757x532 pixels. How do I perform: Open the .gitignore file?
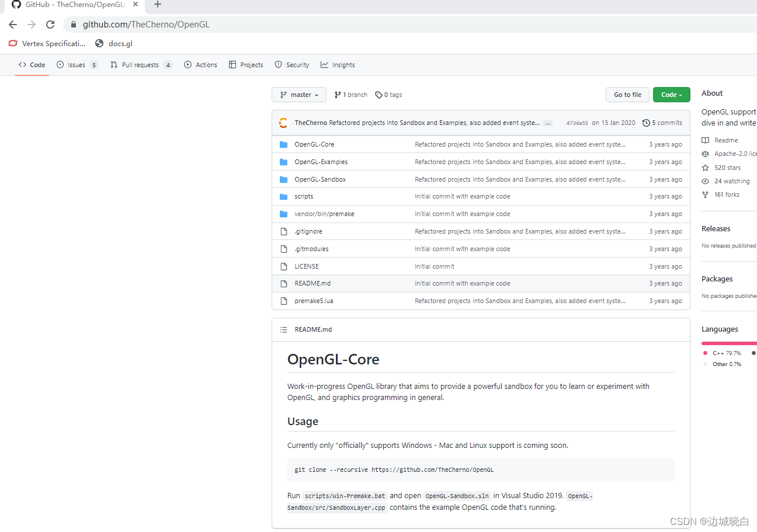(308, 231)
